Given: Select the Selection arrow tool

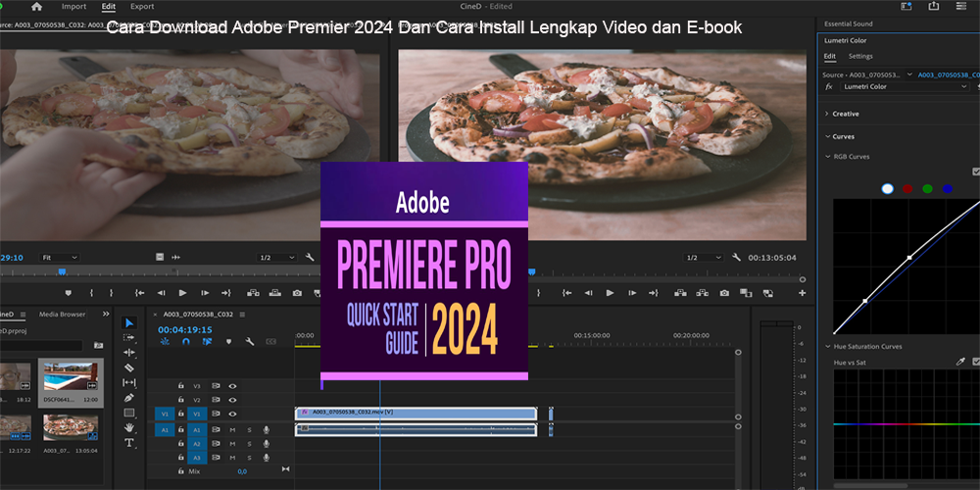Looking at the screenshot, I should [x=129, y=322].
